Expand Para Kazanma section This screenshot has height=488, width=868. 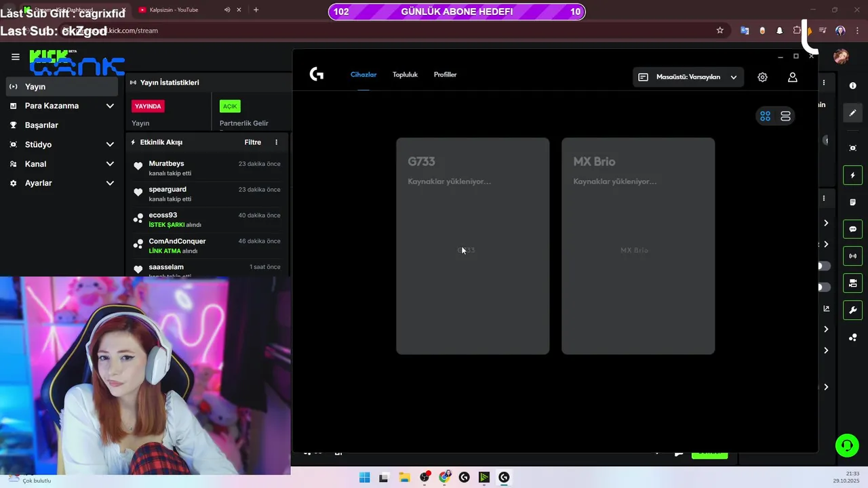click(x=62, y=106)
